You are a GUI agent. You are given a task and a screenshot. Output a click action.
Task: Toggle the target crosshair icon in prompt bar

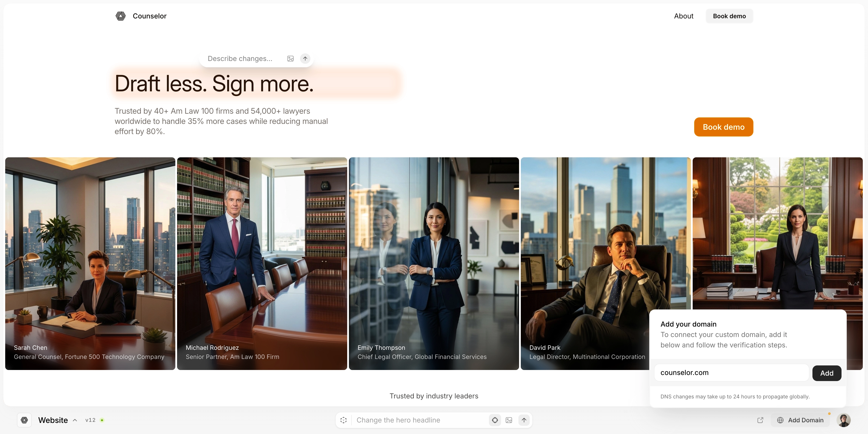click(495, 420)
